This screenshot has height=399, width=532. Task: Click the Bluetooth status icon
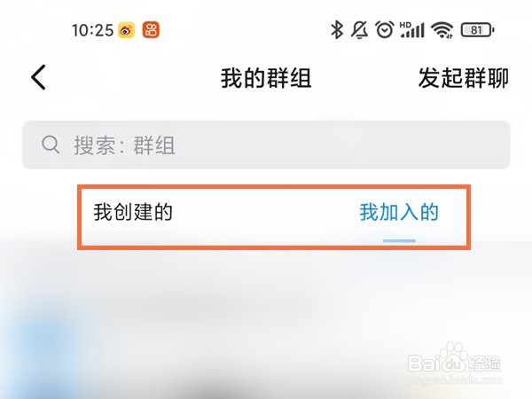(x=337, y=29)
